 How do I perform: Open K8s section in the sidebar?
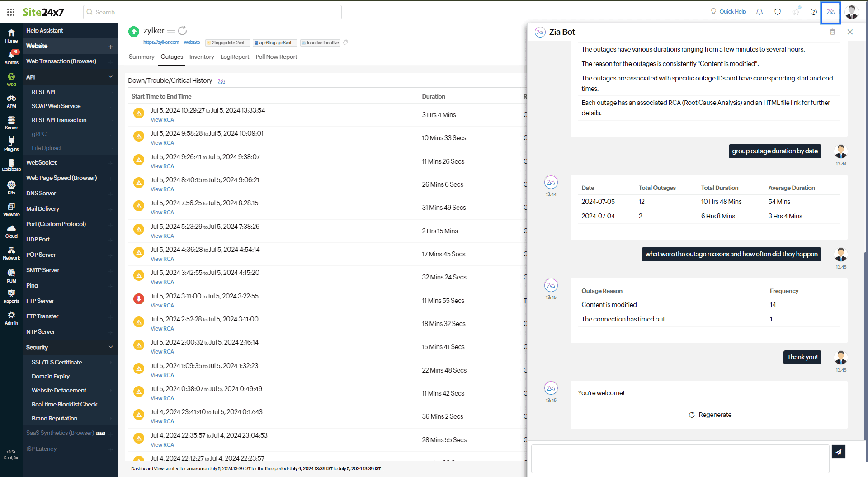pyautogui.click(x=11, y=188)
